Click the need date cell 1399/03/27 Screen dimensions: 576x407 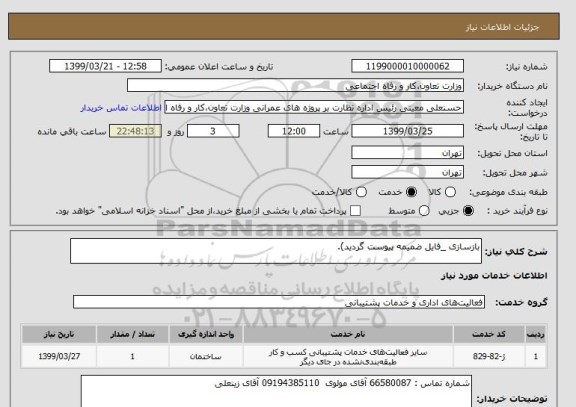pyautogui.click(x=59, y=356)
